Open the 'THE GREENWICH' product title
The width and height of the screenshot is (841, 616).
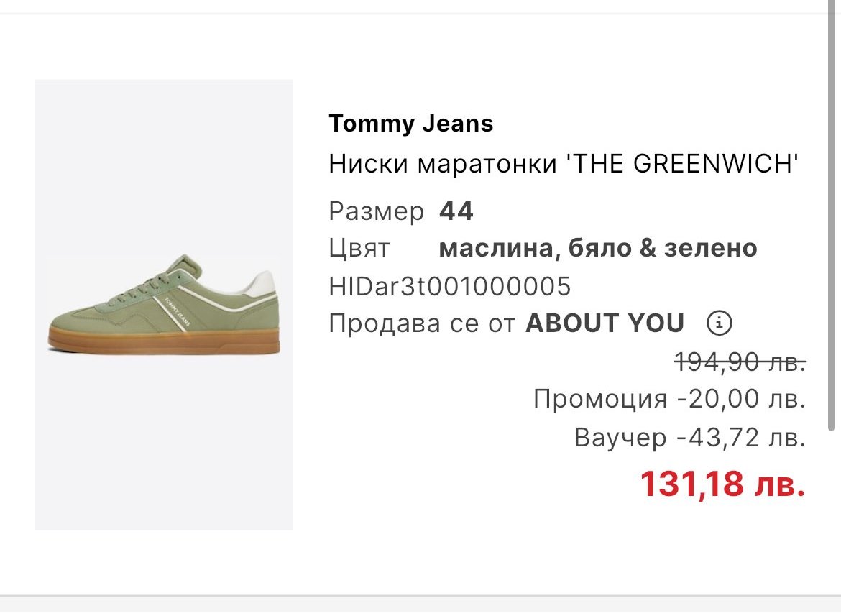point(564,165)
